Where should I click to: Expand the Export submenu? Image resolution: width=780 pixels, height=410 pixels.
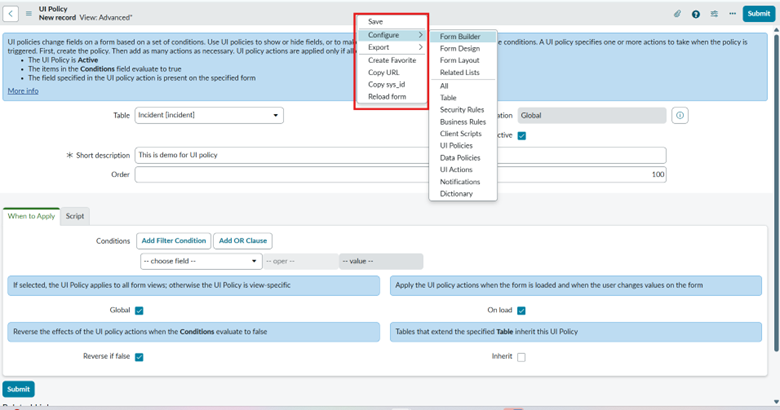click(x=392, y=47)
